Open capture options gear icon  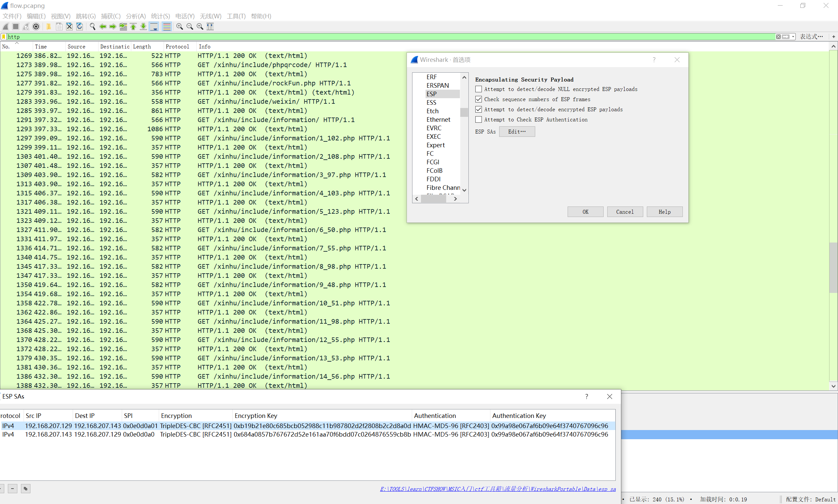36,27
